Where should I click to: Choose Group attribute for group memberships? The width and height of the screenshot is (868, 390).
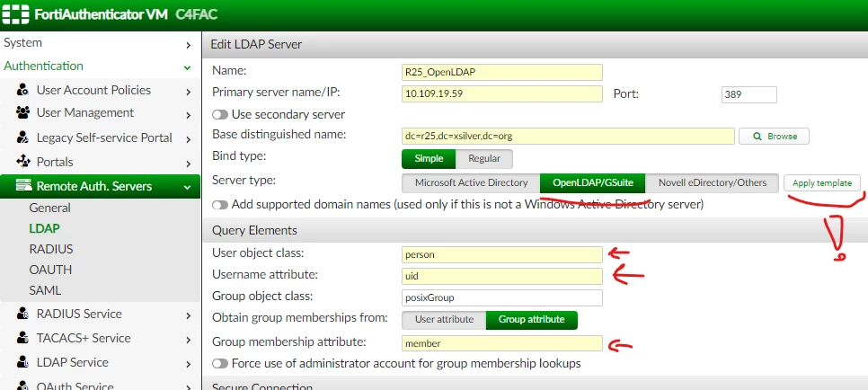(531, 320)
